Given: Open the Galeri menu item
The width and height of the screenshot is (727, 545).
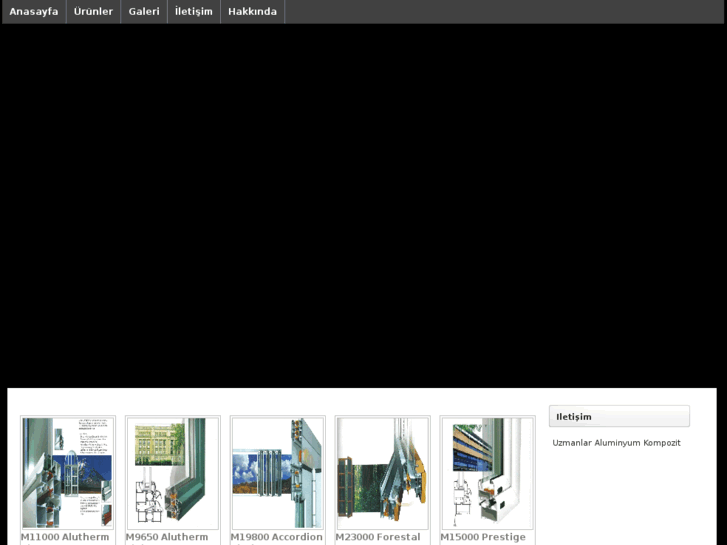Looking at the screenshot, I should coord(144,12).
